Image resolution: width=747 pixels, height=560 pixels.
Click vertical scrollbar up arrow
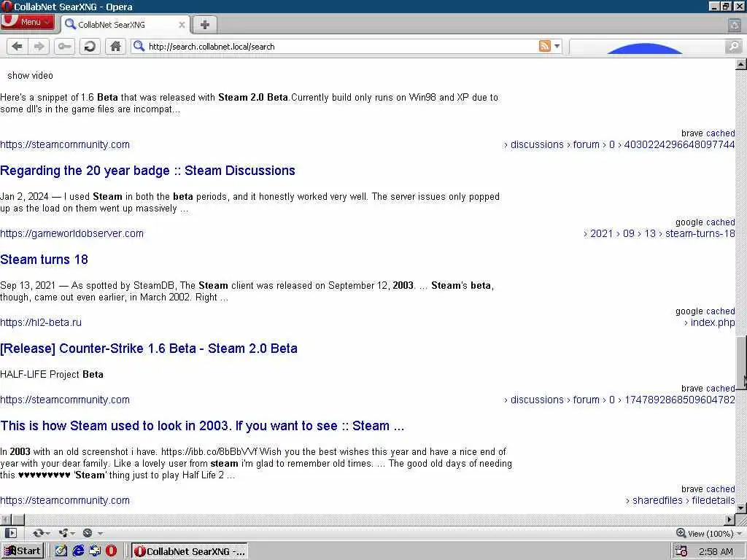741,64
